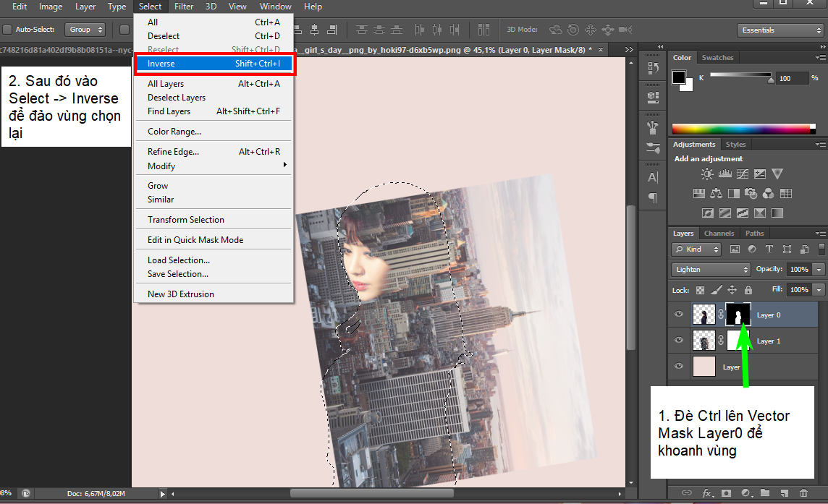
Task: Click Color Range in the Select menu
Action: (x=174, y=132)
